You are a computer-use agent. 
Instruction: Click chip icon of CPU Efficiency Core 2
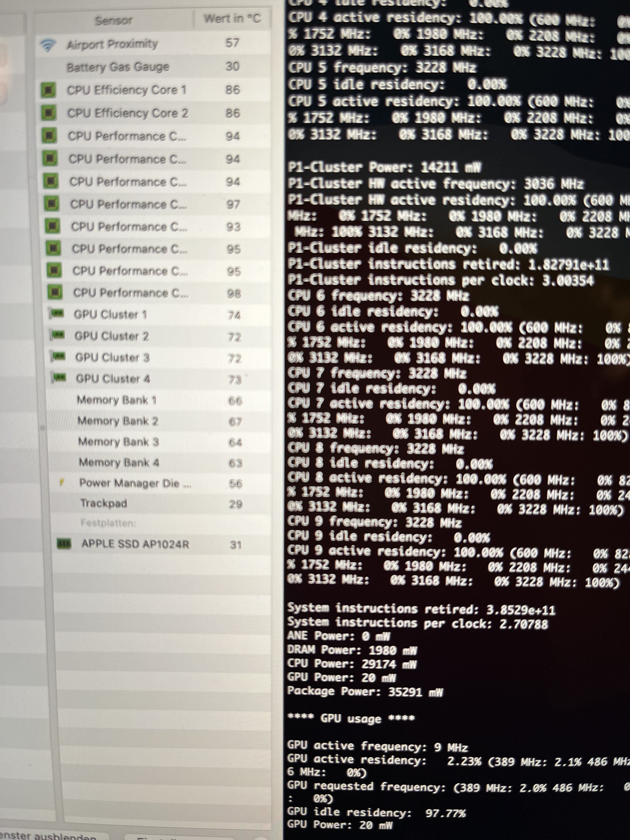point(49,113)
